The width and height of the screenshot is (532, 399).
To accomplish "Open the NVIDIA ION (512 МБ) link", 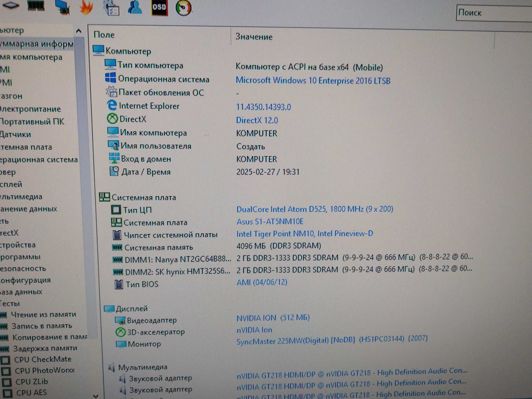I will (x=273, y=318).
